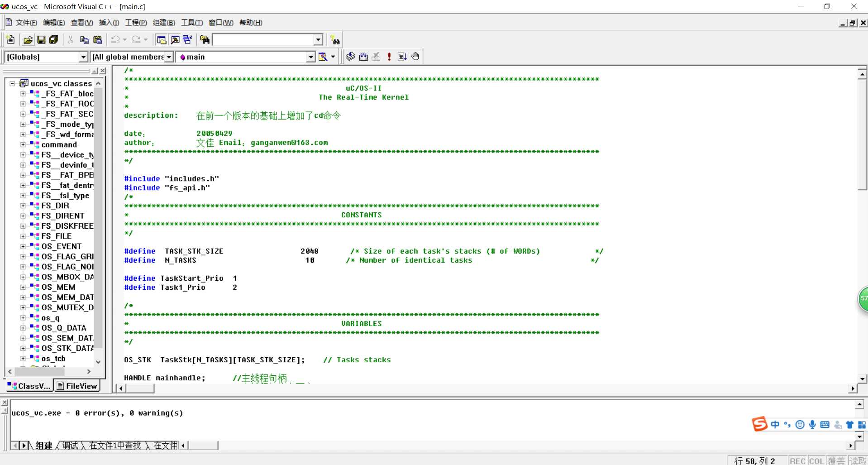Open the 文件(F) menu
The image size is (868, 465).
pyautogui.click(x=26, y=23)
